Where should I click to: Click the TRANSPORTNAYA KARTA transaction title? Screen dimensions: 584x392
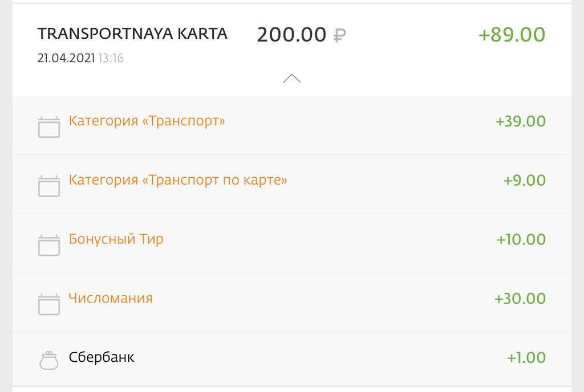pos(132,34)
